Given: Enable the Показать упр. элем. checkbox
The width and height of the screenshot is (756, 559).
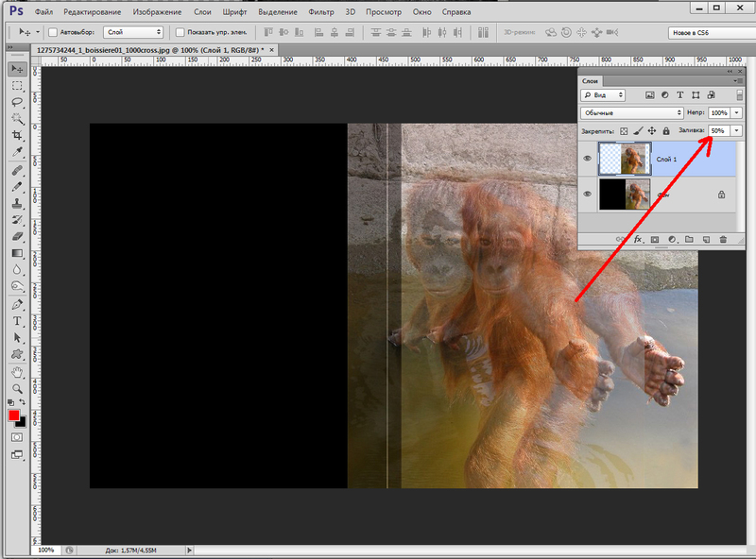Looking at the screenshot, I should 180,32.
